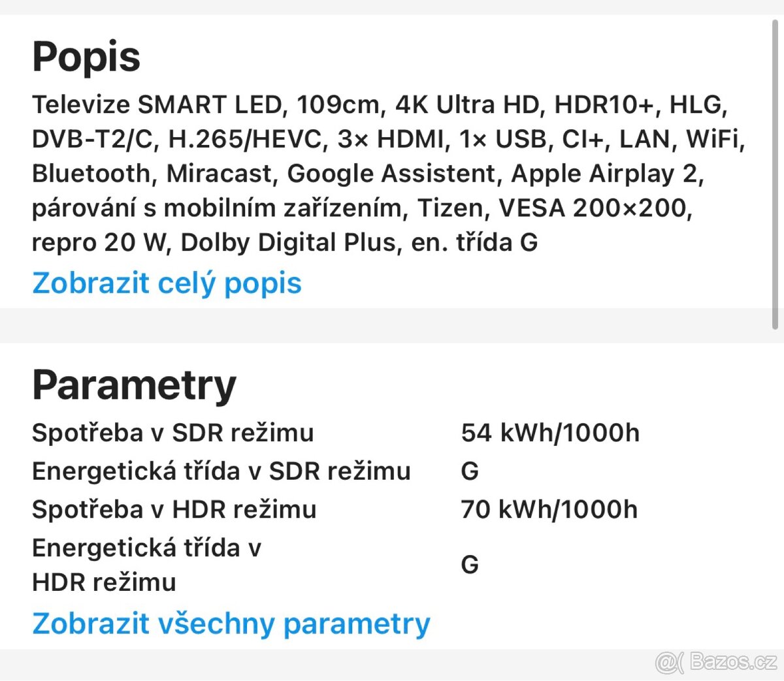This screenshot has height=681, width=784.
Task: Click "Energetická třída v SDR režimu" label
Action: [x=221, y=471]
